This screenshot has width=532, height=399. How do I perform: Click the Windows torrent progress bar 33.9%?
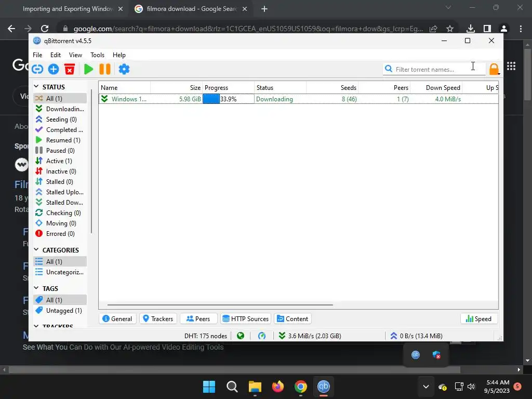tap(229, 99)
